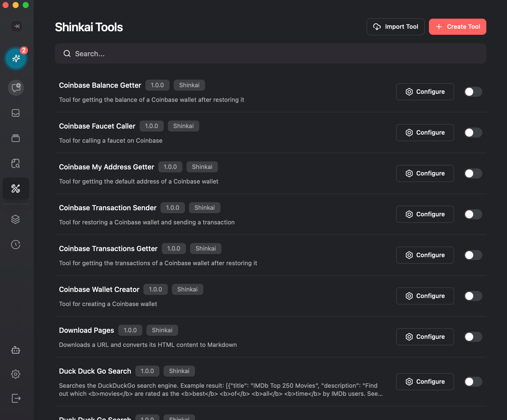Toggle on the Download Pages tool
Image resolution: width=507 pixels, height=420 pixels.
tap(473, 337)
